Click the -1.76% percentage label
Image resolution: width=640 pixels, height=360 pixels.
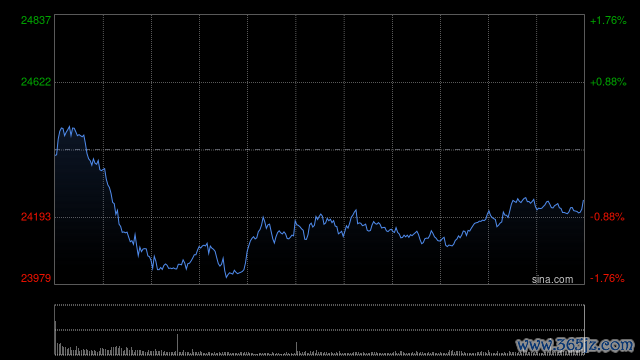[x=607, y=278]
